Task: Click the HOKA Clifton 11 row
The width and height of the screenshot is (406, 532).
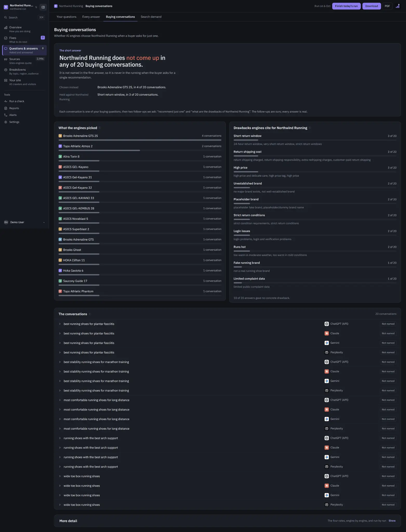Action: pyautogui.click(x=140, y=262)
